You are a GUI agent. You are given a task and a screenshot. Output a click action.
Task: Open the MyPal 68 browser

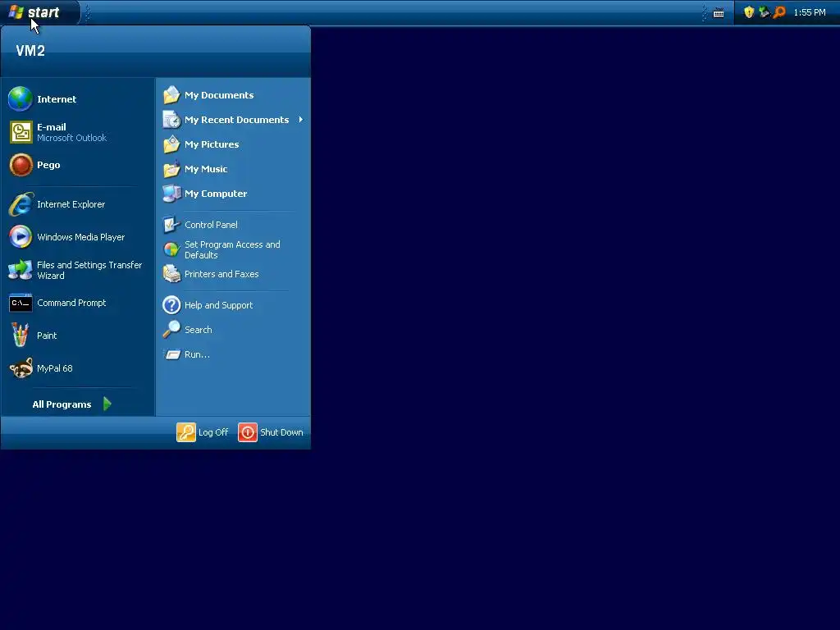pos(78,368)
